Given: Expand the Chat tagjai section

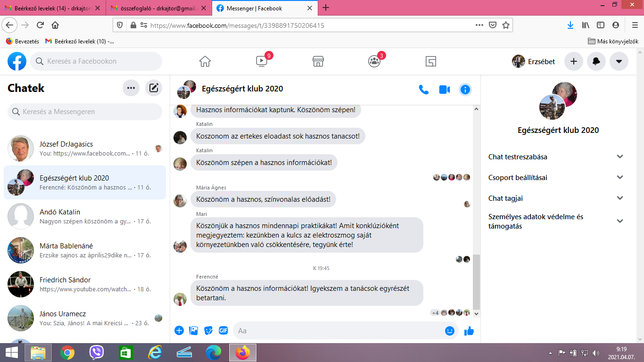Looking at the screenshot, I should click(x=556, y=198).
